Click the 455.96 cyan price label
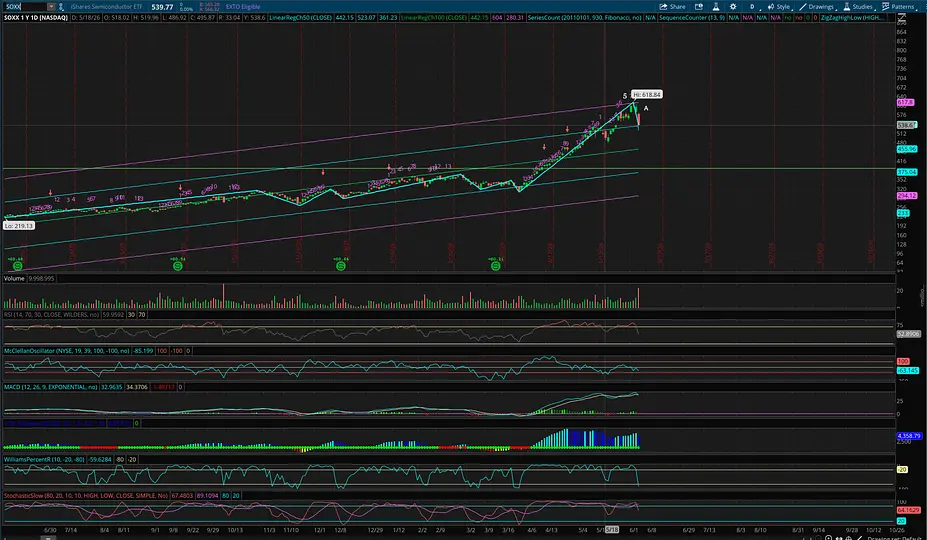Screen dimensions: 927x540 point(907,149)
